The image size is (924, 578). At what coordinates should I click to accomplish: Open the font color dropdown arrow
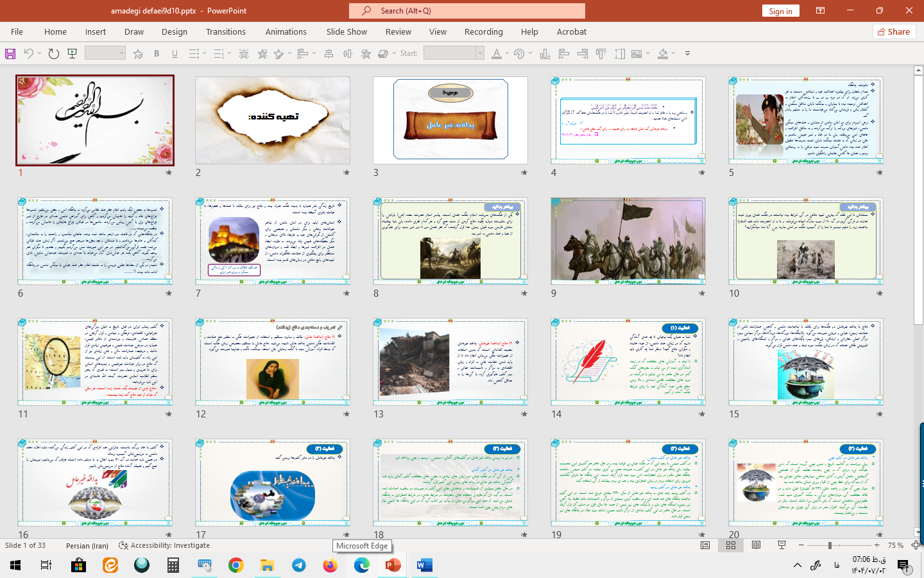click(x=507, y=54)
